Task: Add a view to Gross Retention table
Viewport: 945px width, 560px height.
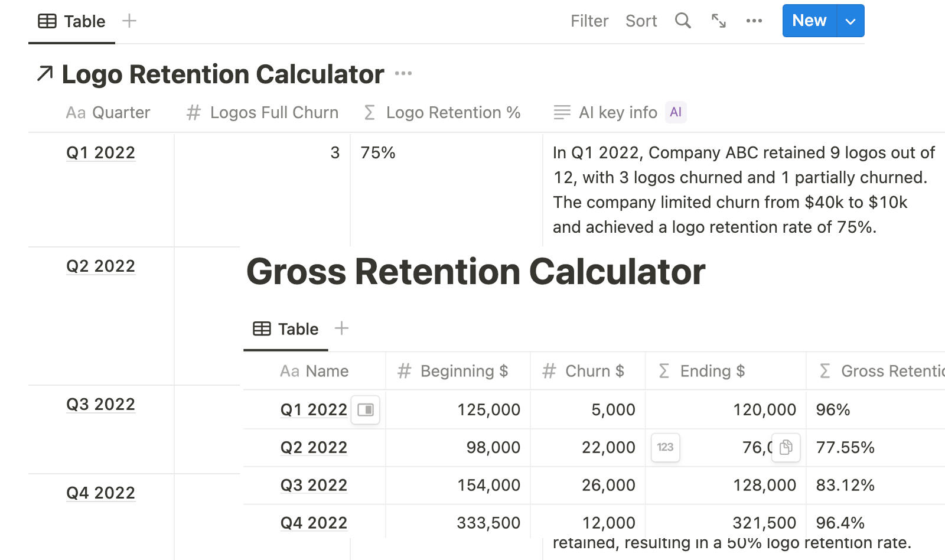Action: (341, 328)
